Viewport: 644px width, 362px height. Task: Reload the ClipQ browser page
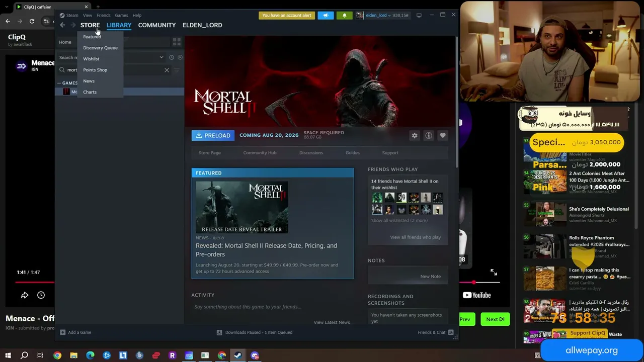pos(32,21)
